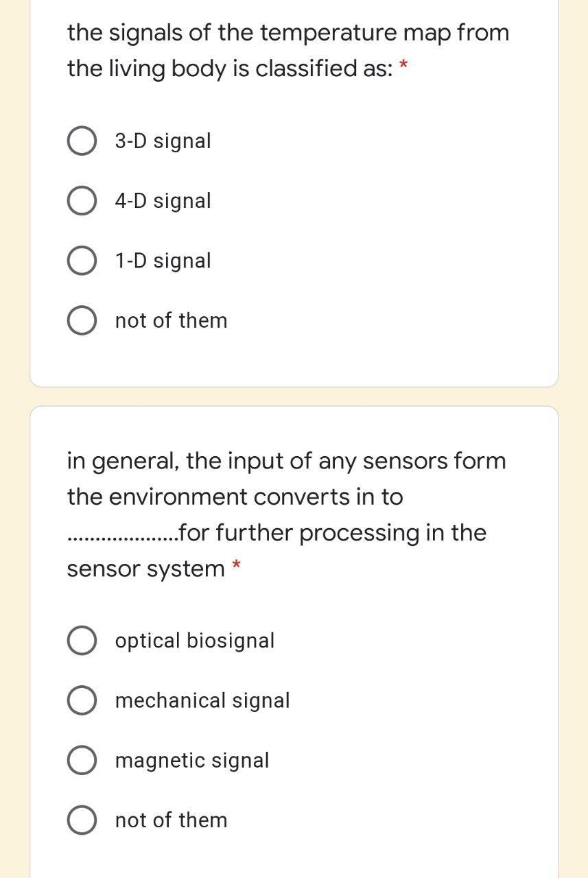Select the optical biosignal option

click(x=81, y=641)
